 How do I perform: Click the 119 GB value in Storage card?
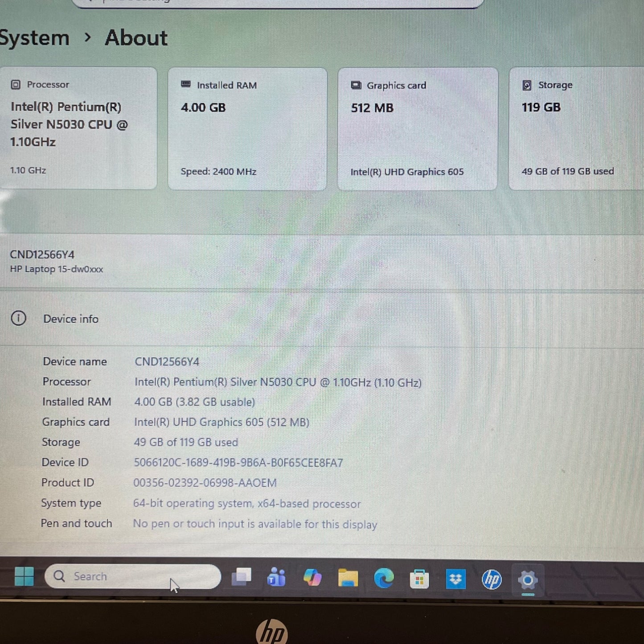(541, 107)
